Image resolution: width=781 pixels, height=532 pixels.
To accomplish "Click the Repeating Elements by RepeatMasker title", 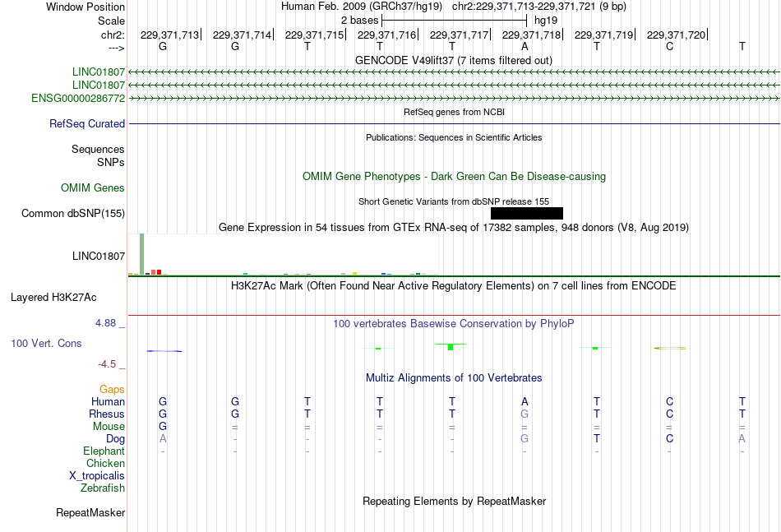I will tap(455, 501).
